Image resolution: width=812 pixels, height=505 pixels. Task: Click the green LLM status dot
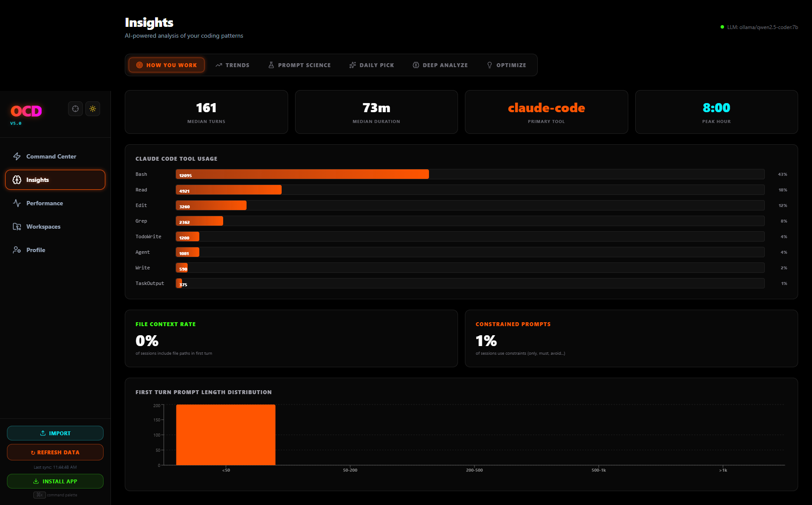point(722,27)
